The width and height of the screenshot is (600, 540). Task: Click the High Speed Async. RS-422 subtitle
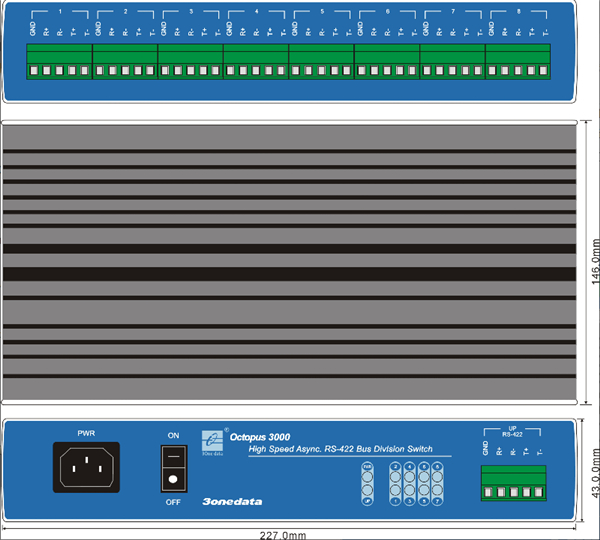(x=340, y=451)
